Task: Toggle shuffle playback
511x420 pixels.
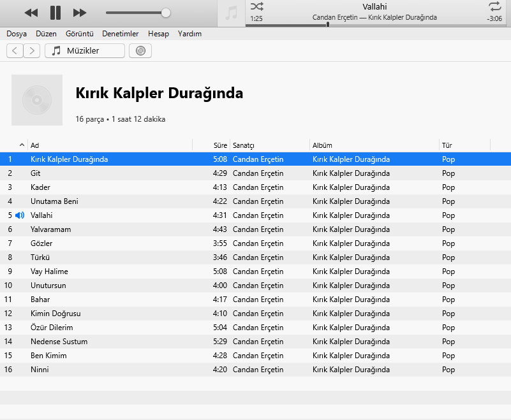Action: click(257, 6)
